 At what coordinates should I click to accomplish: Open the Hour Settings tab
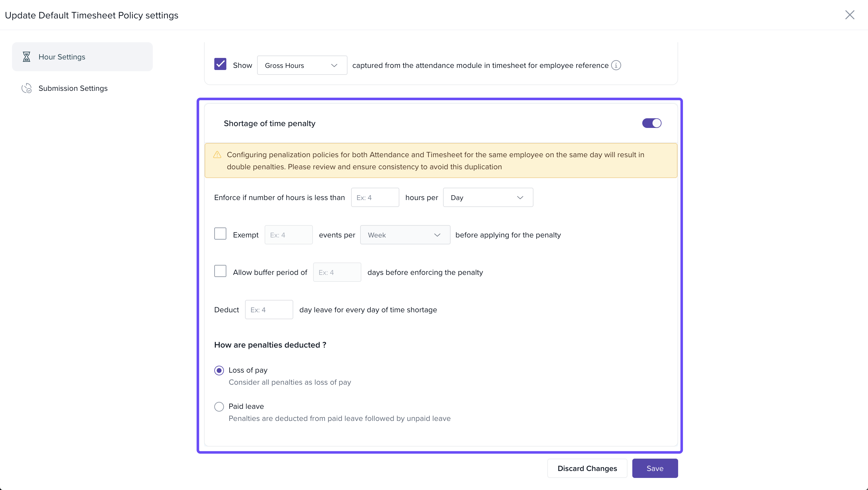tap(62, 57)
